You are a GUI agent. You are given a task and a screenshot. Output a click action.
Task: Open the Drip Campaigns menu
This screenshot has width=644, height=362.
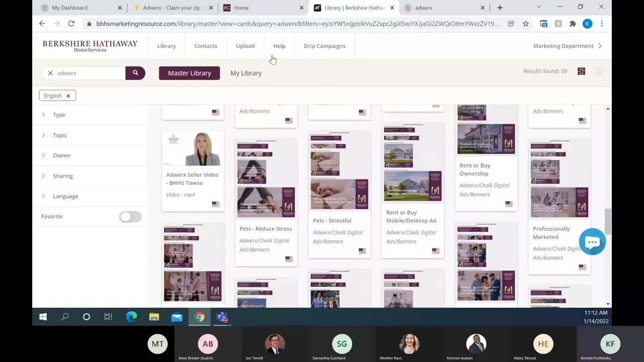coord(325,46)
